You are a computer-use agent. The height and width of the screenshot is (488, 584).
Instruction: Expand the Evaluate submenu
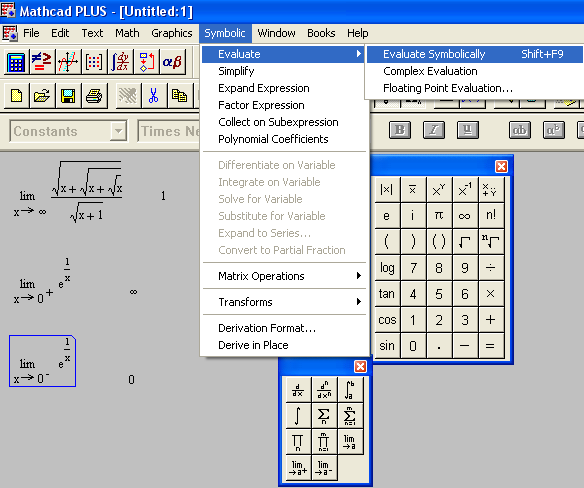284,54
